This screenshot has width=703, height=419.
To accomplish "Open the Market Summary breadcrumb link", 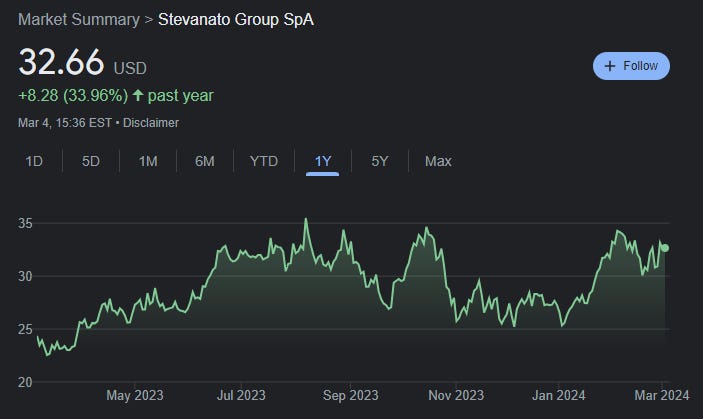I will click(x=79, y=20).
